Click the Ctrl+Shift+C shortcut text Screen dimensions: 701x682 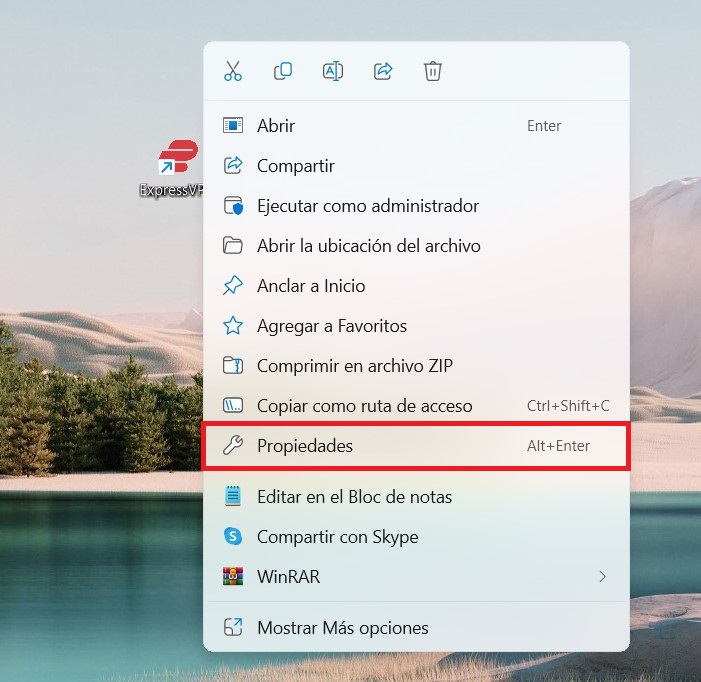click(568, 406)
